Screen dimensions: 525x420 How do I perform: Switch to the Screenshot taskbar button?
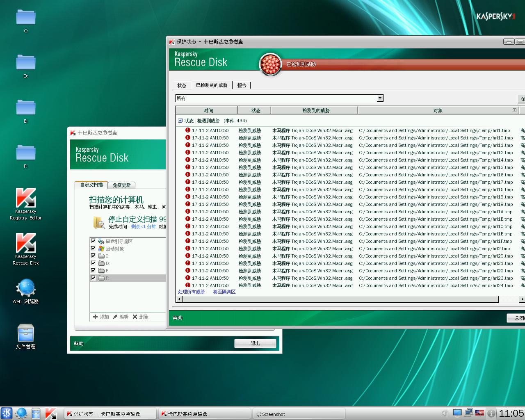(x=299, y=414)
